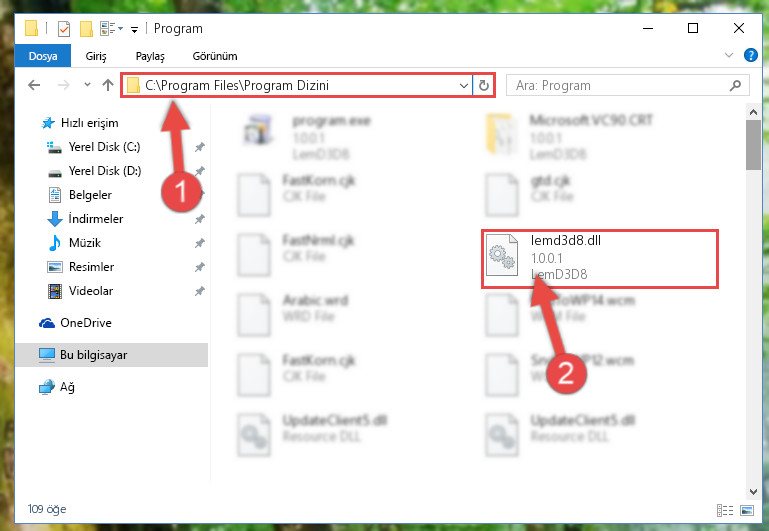Open the Help question mark icon
Image resolution: width=769 pixels, height=531 pixels.
click(x=750, y=55)
